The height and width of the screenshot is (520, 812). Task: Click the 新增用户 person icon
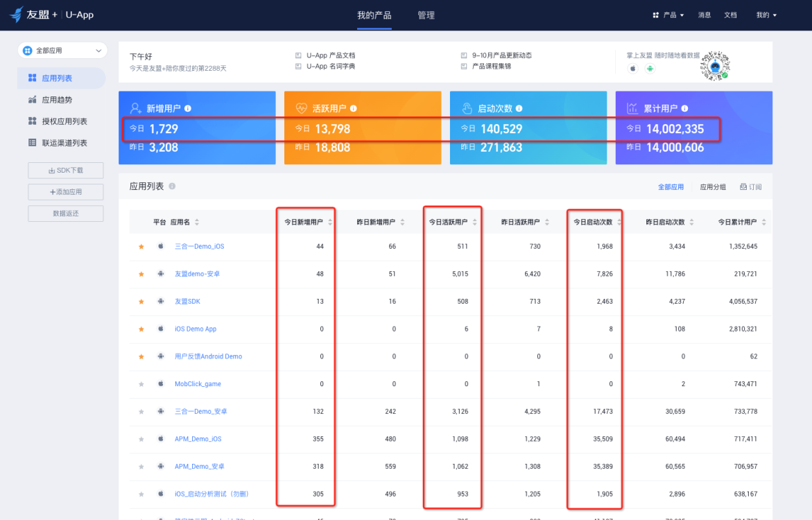pos(136,108)
